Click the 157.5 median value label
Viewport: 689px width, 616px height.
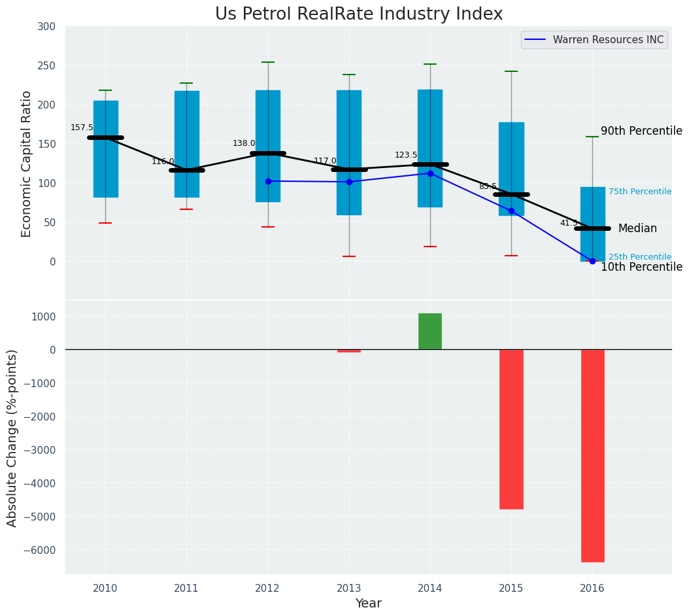coord(82,128)
